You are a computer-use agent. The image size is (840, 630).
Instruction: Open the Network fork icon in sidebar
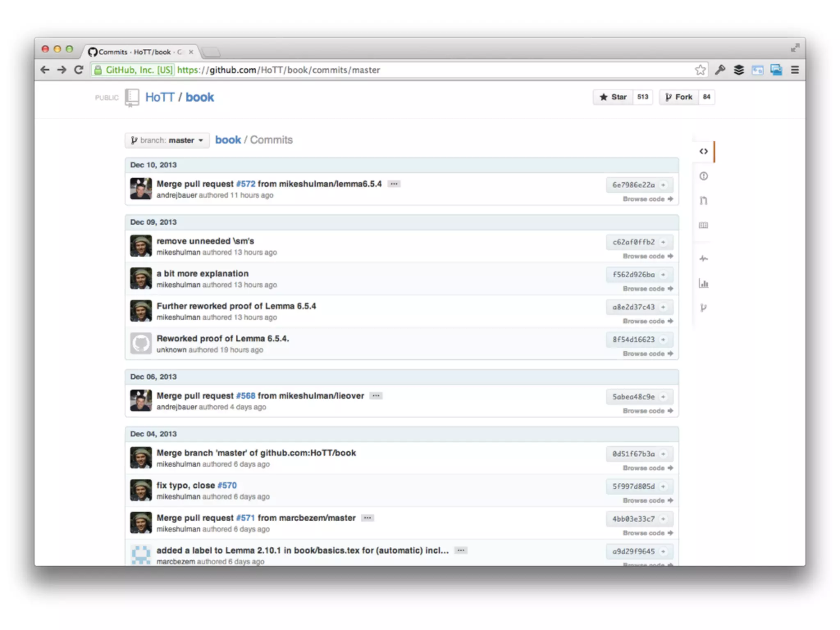(x=703, y=308)
